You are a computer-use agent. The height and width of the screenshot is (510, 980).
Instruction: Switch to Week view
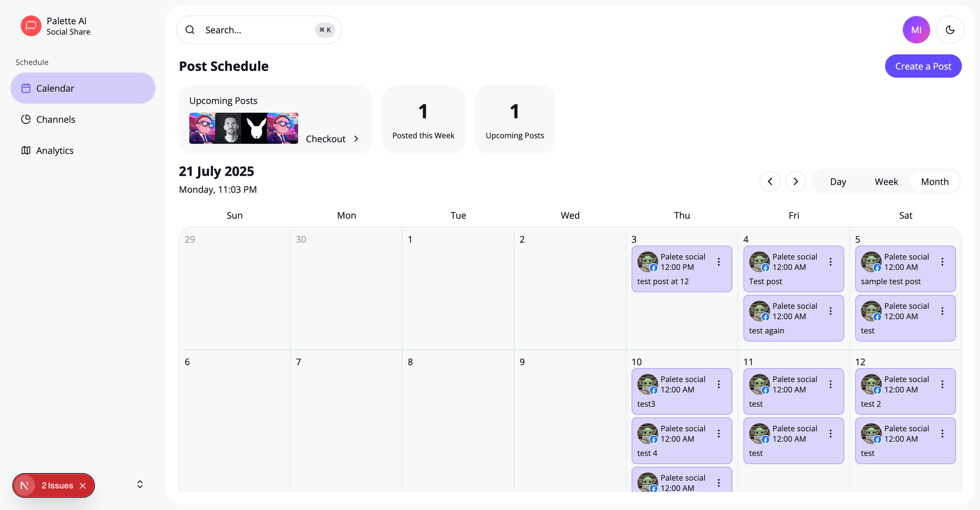[886, 181]
